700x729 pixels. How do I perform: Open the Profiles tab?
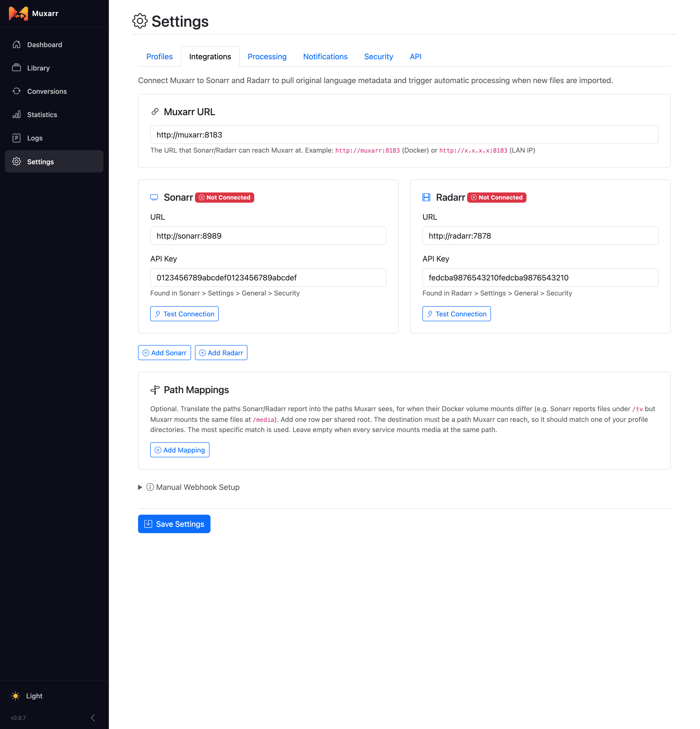point(159,57)
